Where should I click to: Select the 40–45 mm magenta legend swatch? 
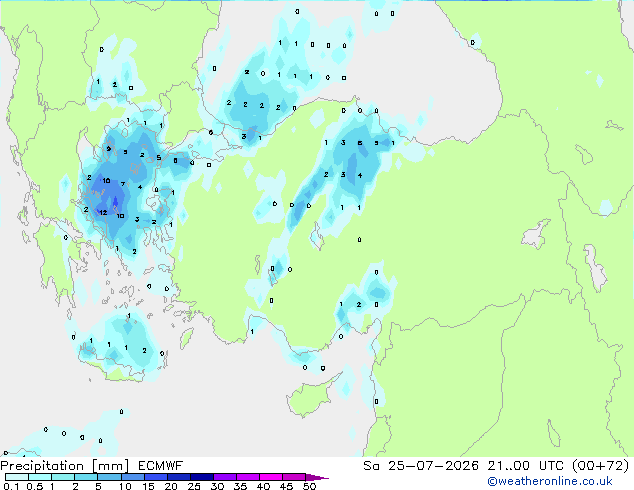(271, 477)
